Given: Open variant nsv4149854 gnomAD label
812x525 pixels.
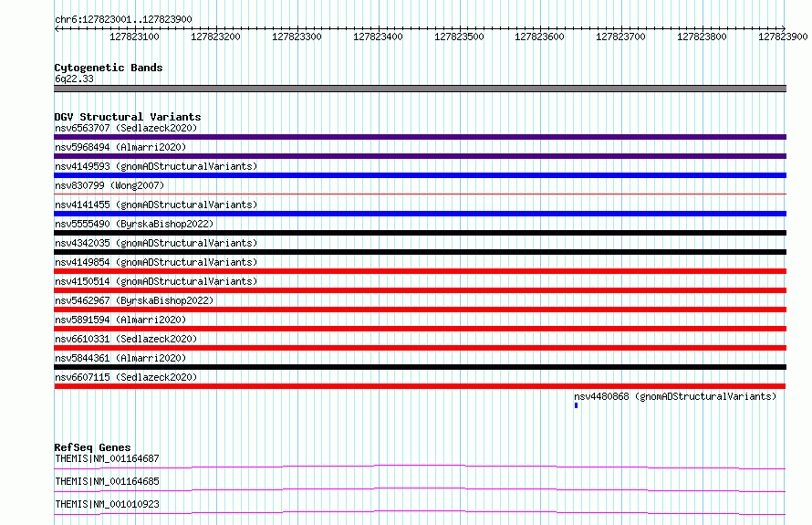Looking at the screenshot, I should [x=156, y=262].
